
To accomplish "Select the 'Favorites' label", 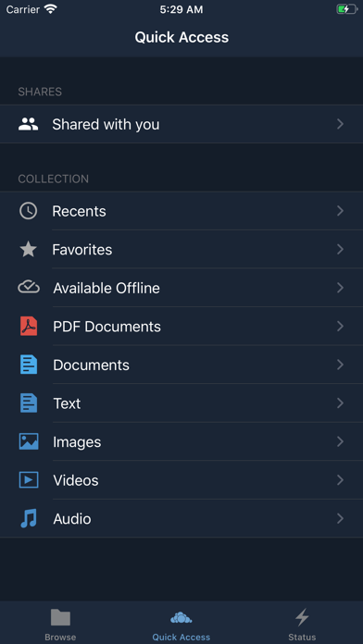I will point(82,250).
